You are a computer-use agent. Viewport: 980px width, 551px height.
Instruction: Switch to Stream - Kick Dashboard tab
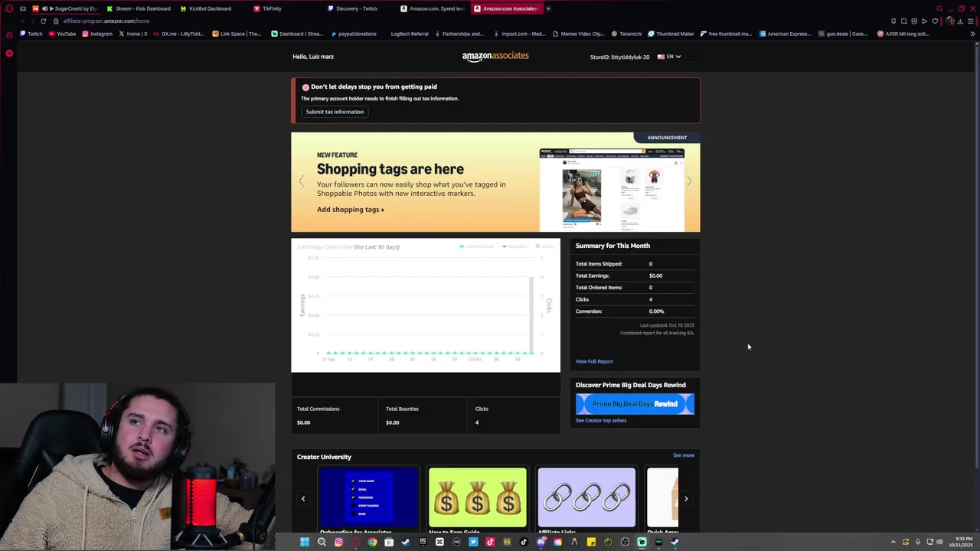(138, 8)
